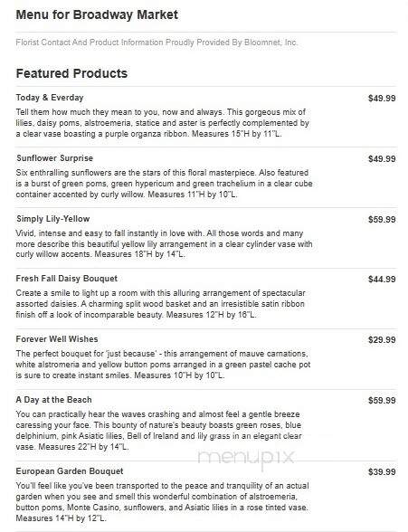
Task: Select the Featured Products section heading
Action: click(x=71, y=73)
